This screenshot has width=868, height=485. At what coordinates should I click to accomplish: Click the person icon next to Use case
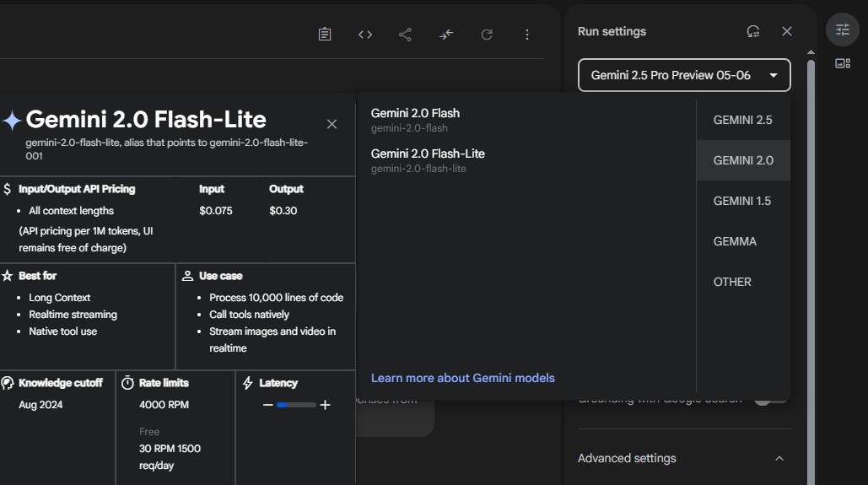[187, 276]
